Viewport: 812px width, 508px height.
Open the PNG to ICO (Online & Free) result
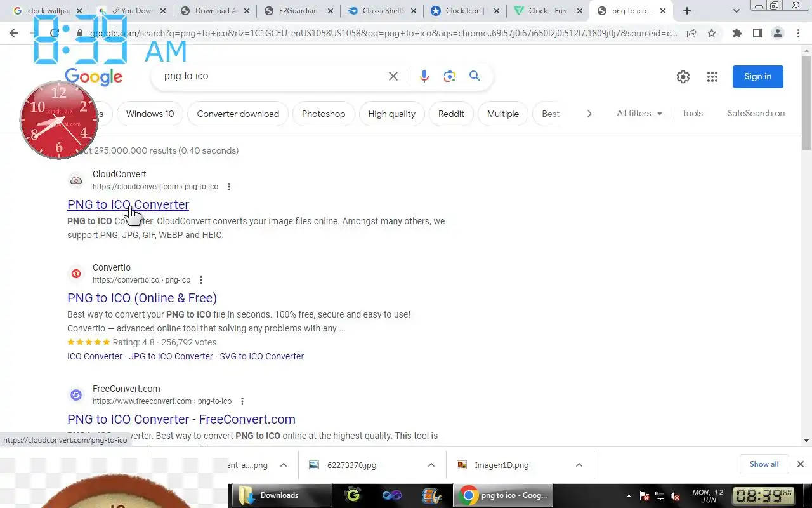142,298
